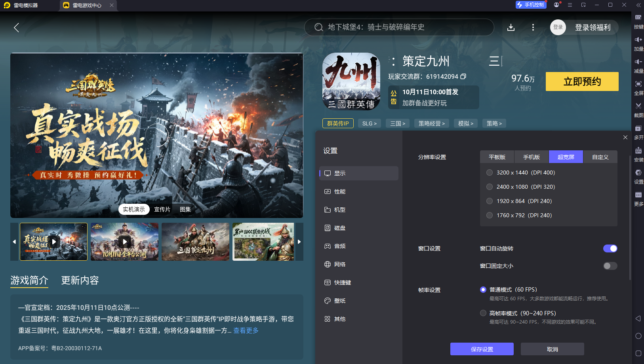Click the fullscreen (全屏) sidebar icon
Viewport: 644px width, 364px height.
pyautogui.click(x=638, y=84)
